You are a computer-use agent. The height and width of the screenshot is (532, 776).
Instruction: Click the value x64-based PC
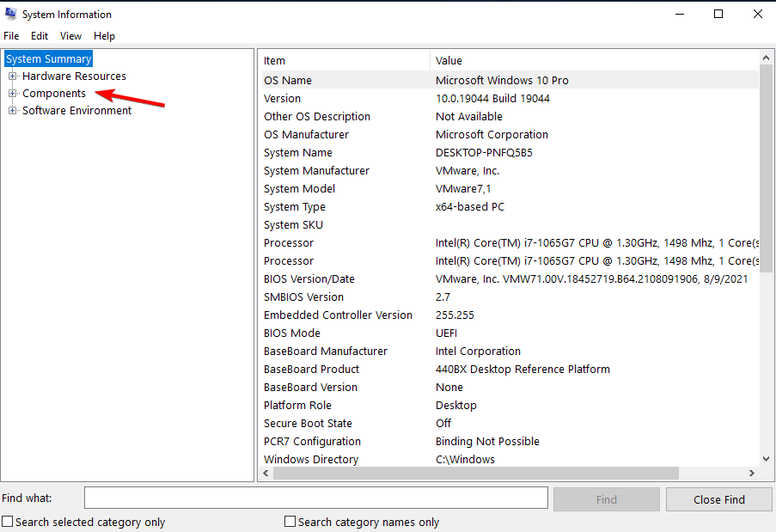click(470, 207)
